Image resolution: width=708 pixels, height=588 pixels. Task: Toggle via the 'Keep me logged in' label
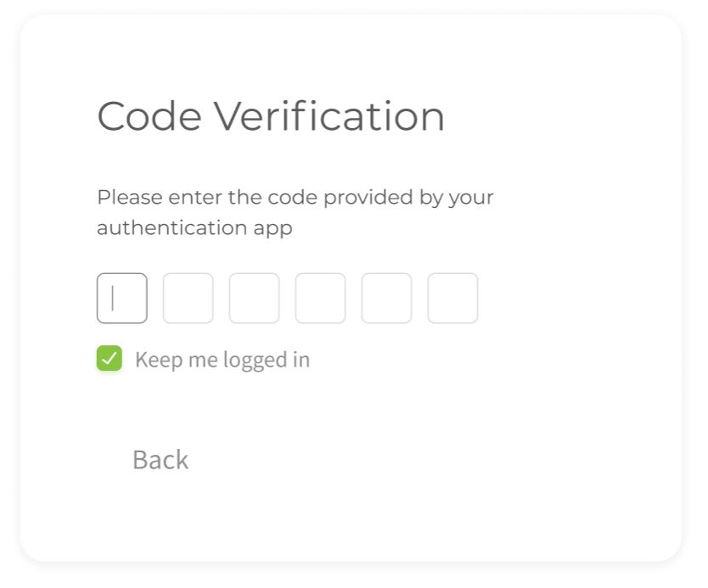(x=222, y=360)
